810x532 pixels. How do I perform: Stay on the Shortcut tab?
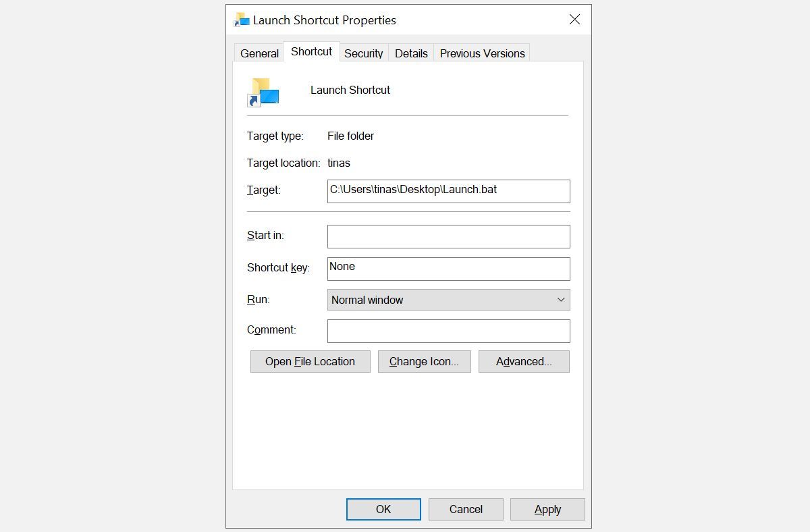[310, 51]
